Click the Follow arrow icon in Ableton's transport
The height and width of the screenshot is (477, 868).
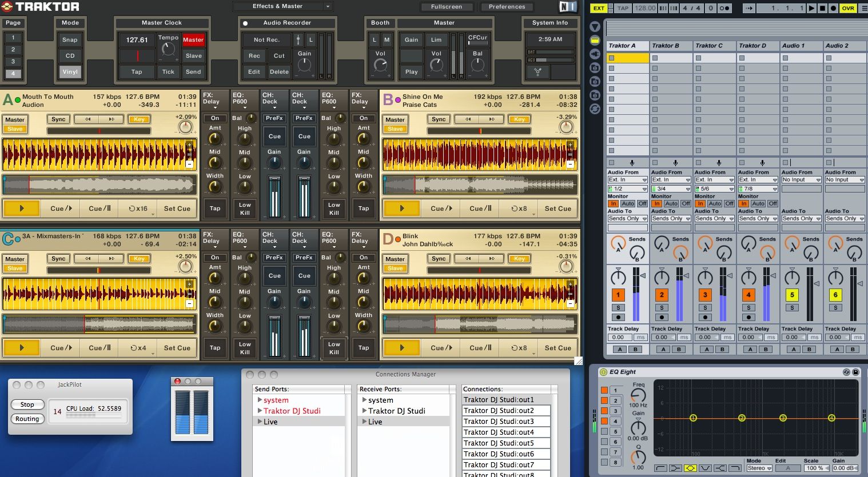coord(749,7)
